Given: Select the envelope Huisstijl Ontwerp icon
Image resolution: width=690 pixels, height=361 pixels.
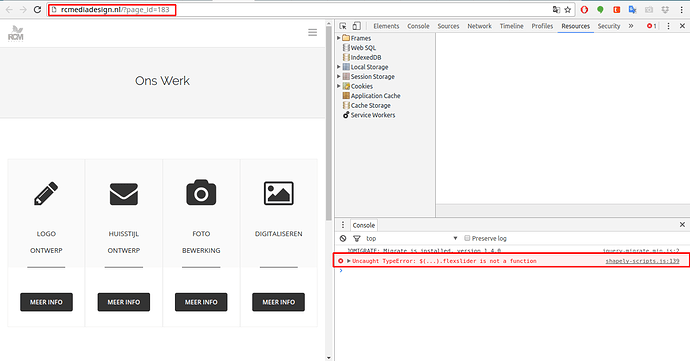Looking at the screenshot, I should click(124, 194).
